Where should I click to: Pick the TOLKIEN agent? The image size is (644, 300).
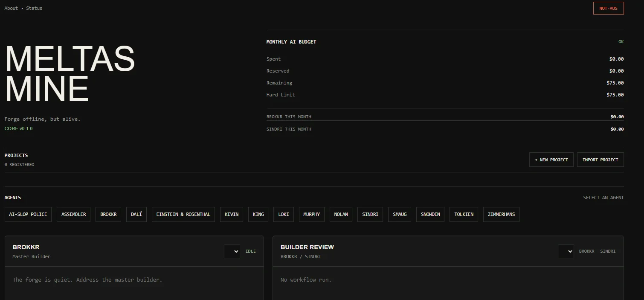464,214
